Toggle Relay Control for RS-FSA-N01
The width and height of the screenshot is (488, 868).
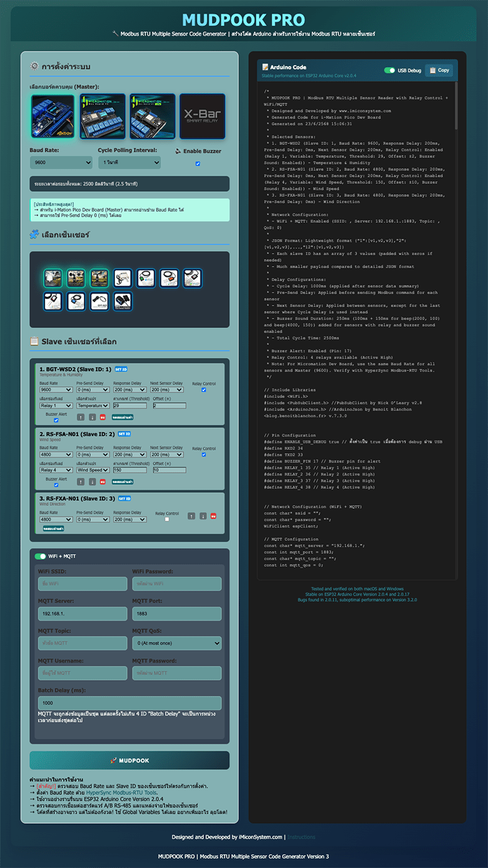pos(203,454)
